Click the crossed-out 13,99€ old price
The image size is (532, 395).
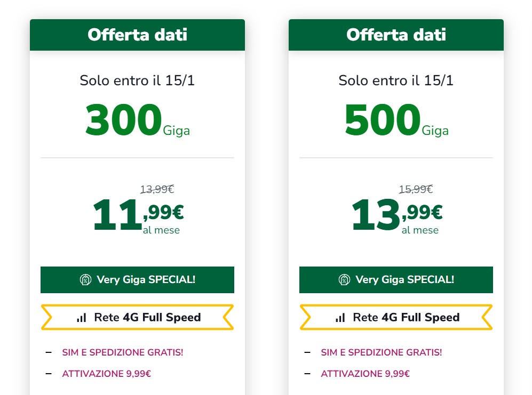tap(157, 189)
